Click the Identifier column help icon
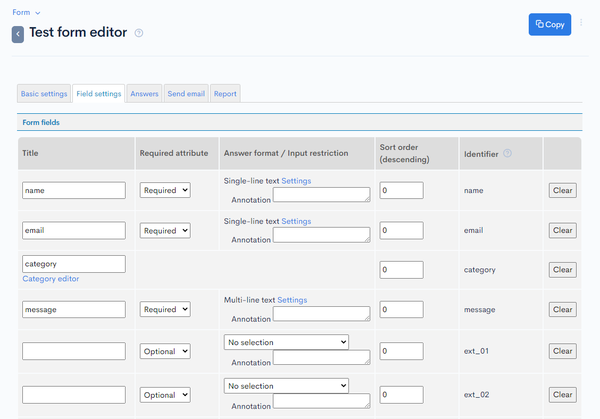This screenshot has width=600, height=419. coord(507,153)
